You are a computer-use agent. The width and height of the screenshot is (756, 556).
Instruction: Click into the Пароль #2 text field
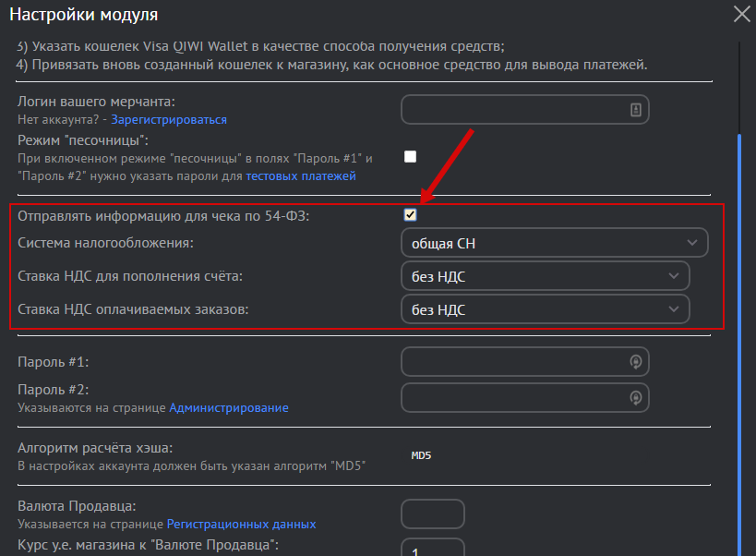pyautogui.click(x=512, y=398)
